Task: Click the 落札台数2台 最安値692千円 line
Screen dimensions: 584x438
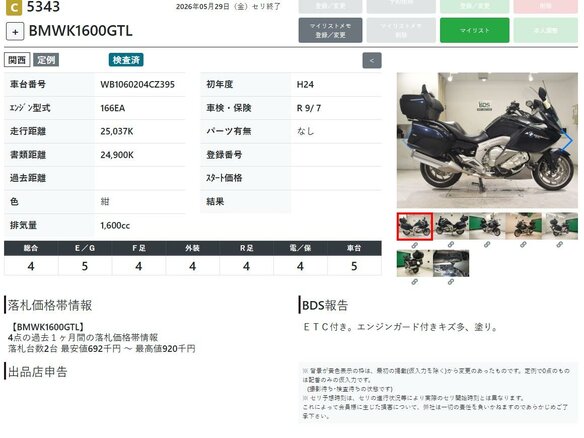Action: (102, 349)
